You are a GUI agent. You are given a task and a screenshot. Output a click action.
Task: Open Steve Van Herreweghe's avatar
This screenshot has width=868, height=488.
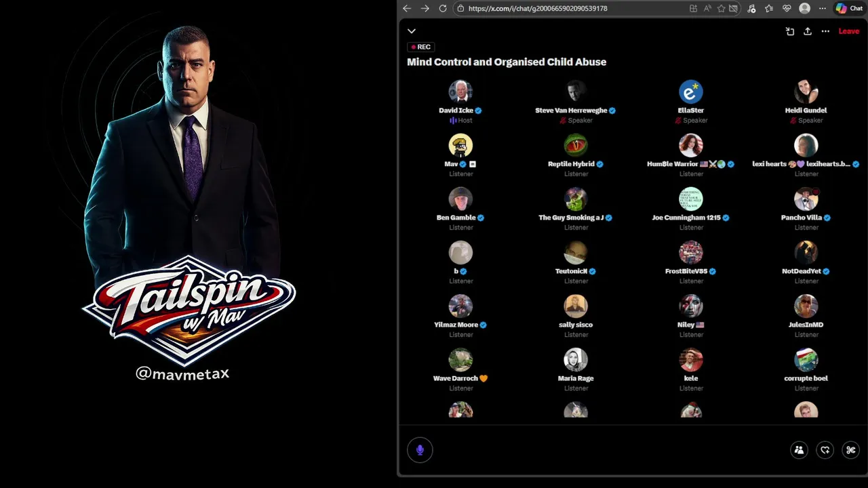pos(576,91)
